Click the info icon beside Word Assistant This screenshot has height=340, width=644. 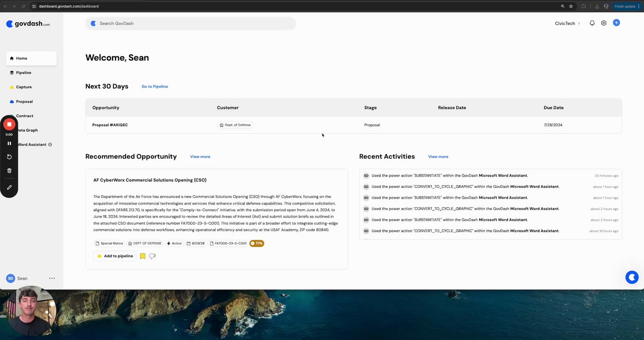(x=50, y=144)
